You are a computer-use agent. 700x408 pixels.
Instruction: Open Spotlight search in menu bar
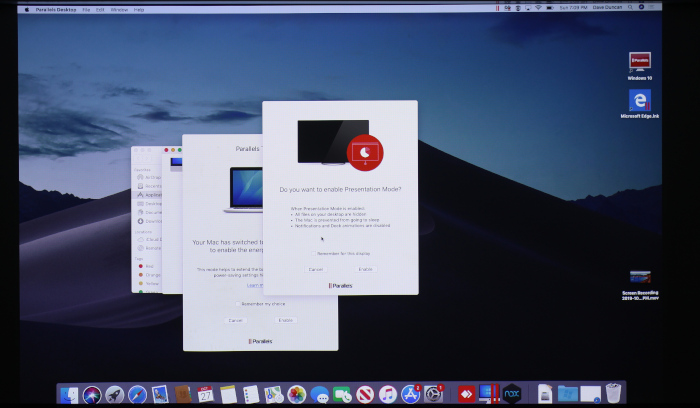630,8
